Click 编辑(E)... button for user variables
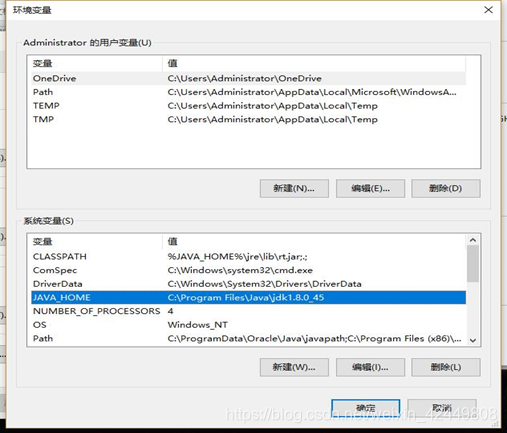This screenshot has height=433, width=507. [370, 188]
